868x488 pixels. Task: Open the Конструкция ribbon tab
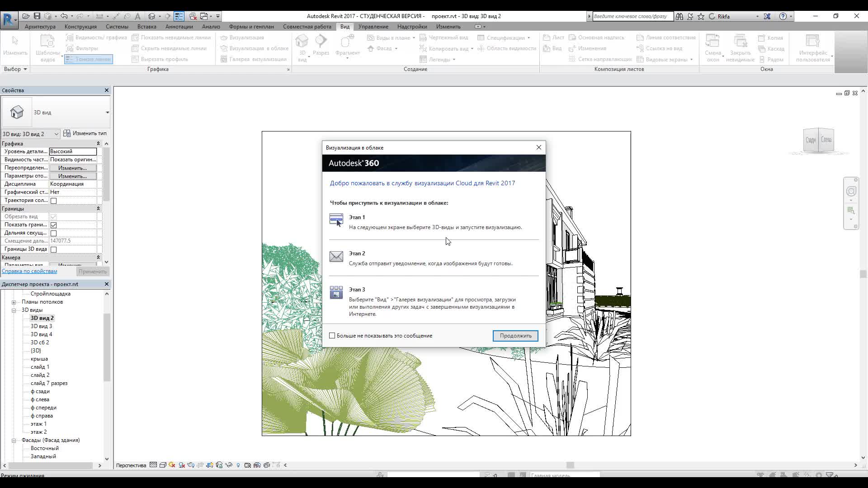click(x=80, y=27)
